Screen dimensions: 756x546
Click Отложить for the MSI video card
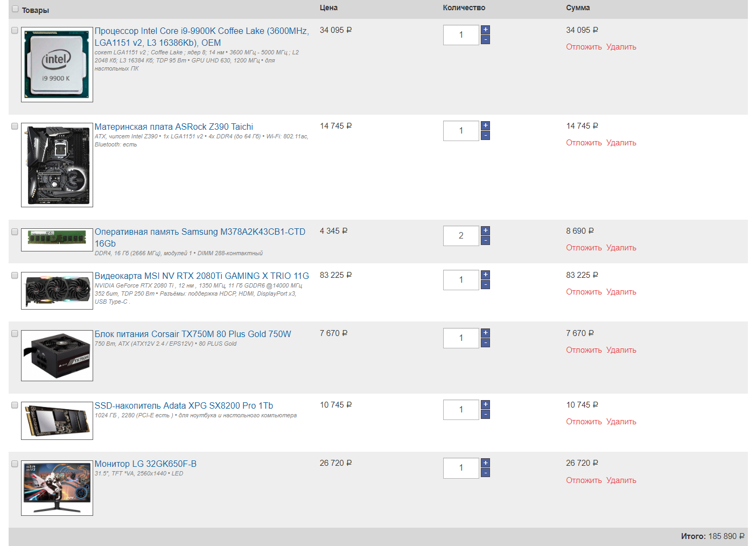coord(584,292)
